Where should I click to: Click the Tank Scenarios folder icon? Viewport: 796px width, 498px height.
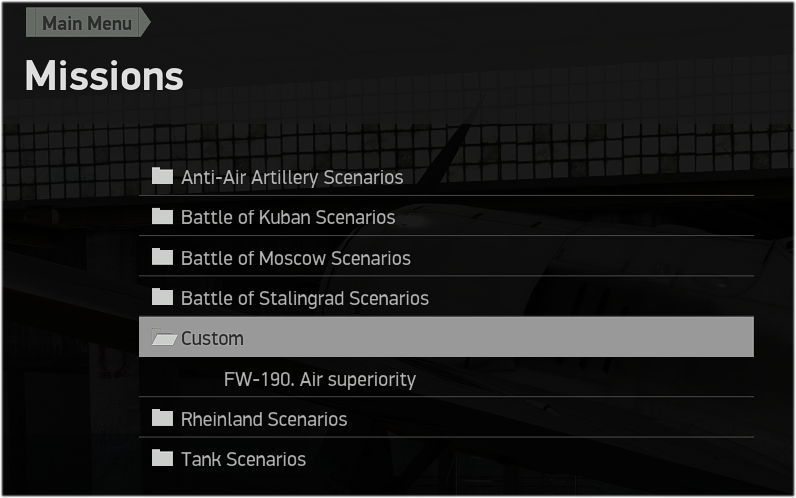coord(162,459)
